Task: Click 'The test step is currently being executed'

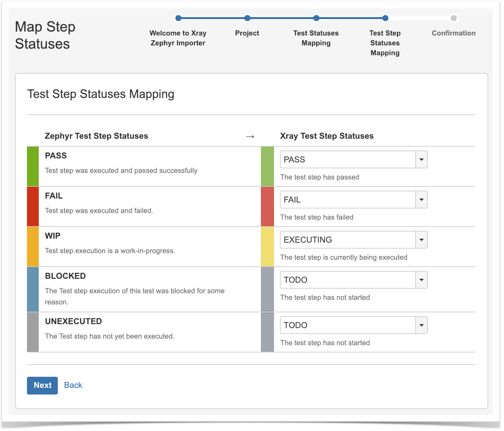Action: [x=344, y=257]
